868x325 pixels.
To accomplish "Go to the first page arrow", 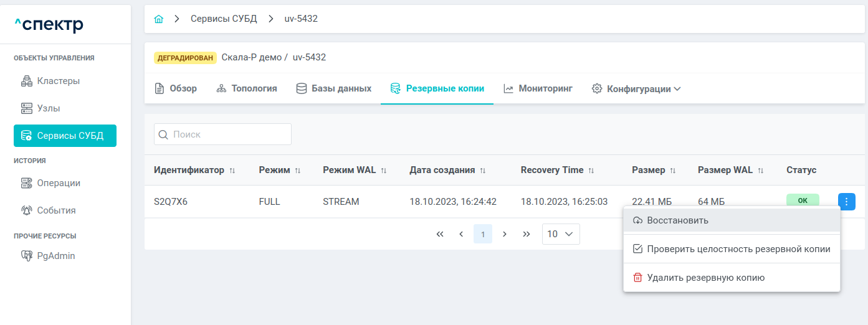I will click(440, 234).
